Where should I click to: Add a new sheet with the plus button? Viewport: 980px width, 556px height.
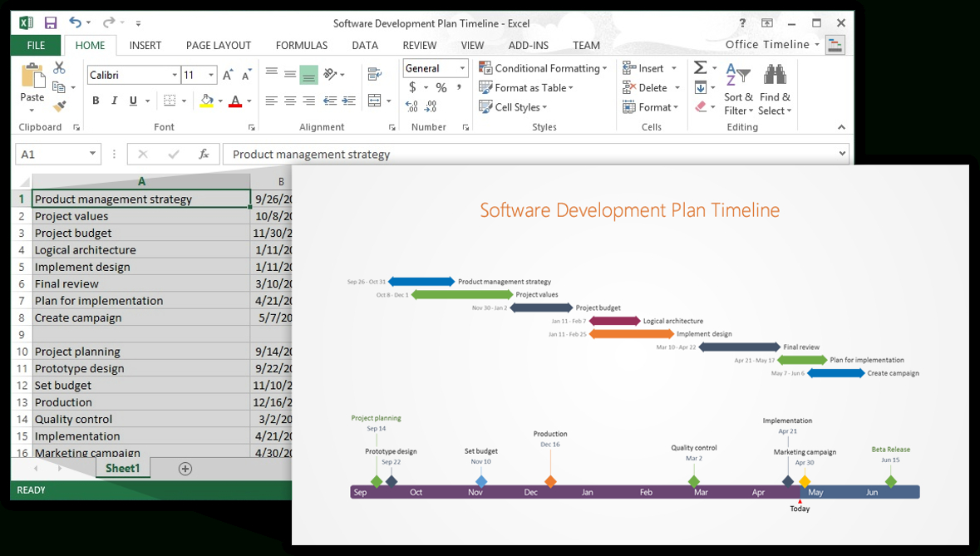185,468
